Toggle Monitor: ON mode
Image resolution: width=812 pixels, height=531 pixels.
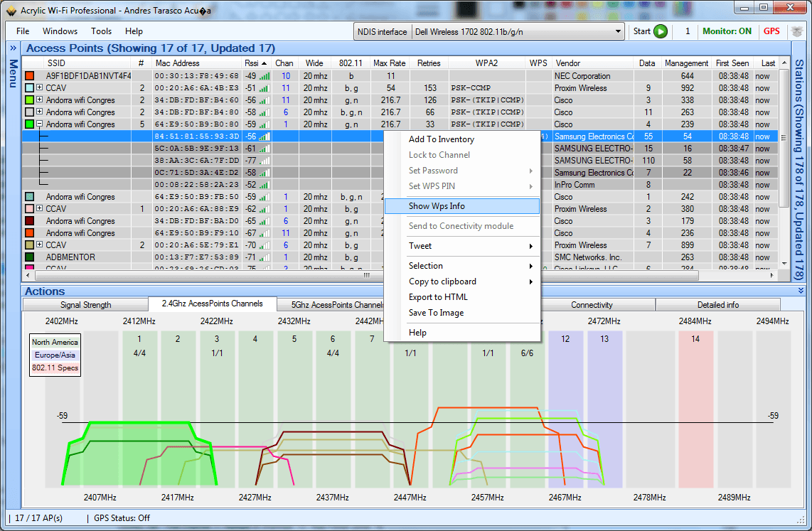(x=727, y=31)
